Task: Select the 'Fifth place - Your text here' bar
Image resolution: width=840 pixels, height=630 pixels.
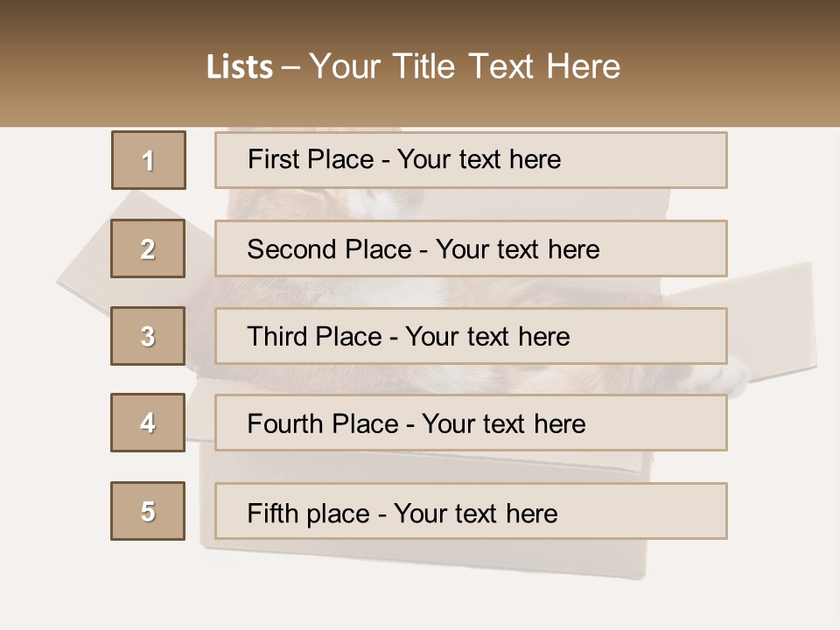Action: pos(471,511)
